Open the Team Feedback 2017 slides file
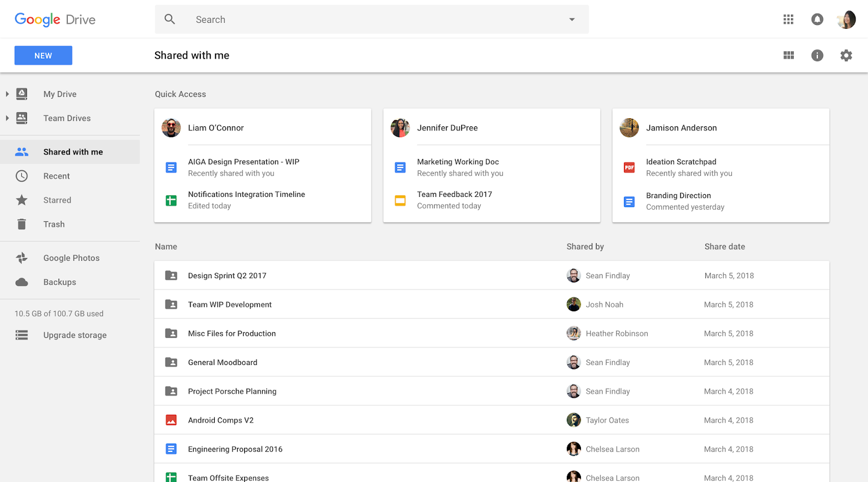This screenshot has height=482, width=868. click(x=454, y=195)
